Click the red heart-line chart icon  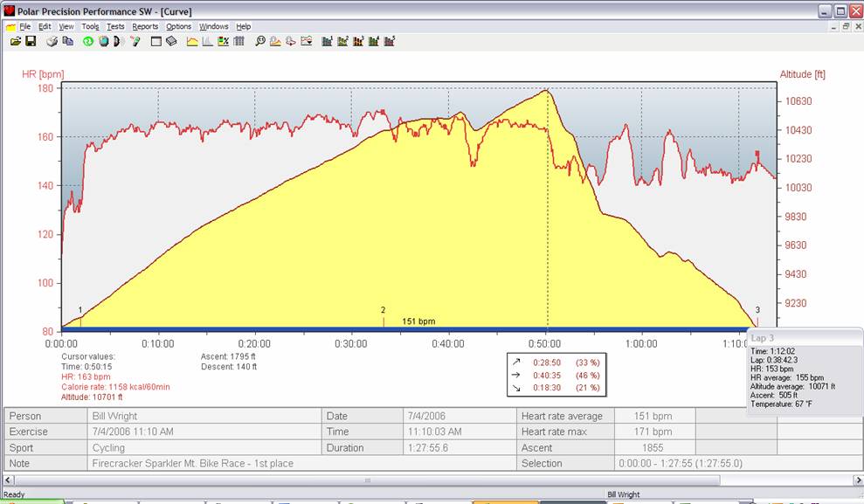coord(307,41)
